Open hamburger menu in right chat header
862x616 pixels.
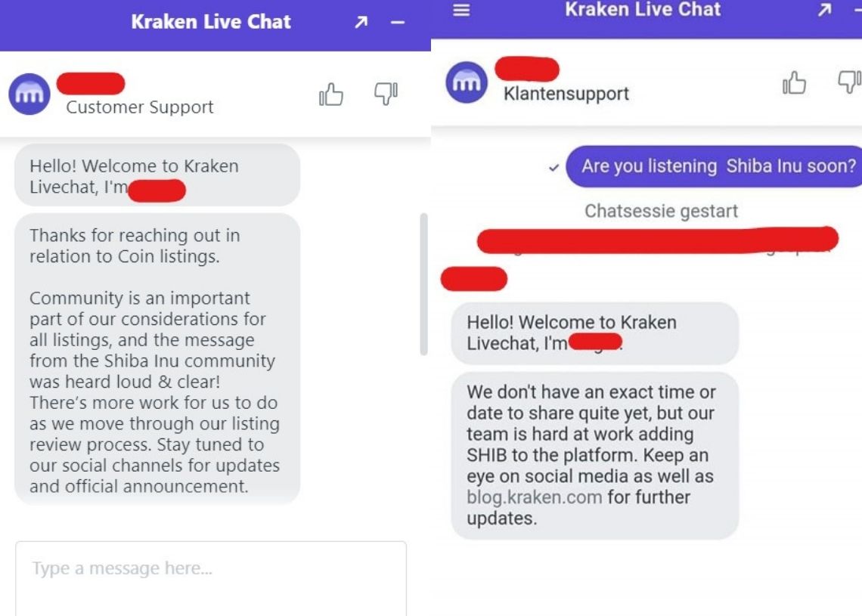[x=461, y=10]
